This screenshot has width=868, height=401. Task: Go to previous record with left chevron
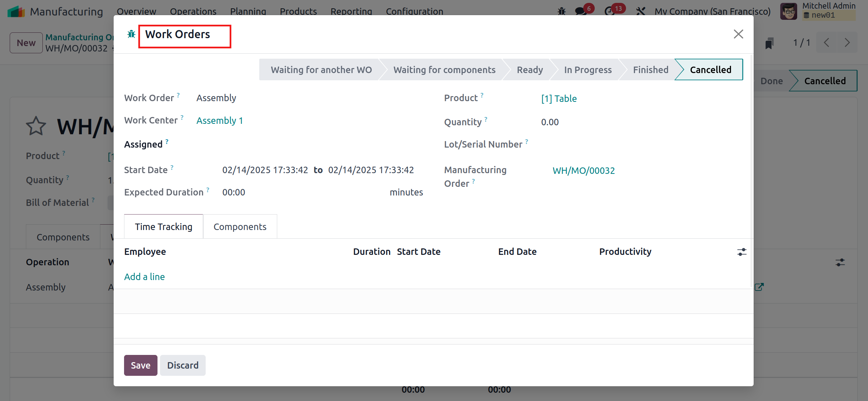(x=827, y=43)
